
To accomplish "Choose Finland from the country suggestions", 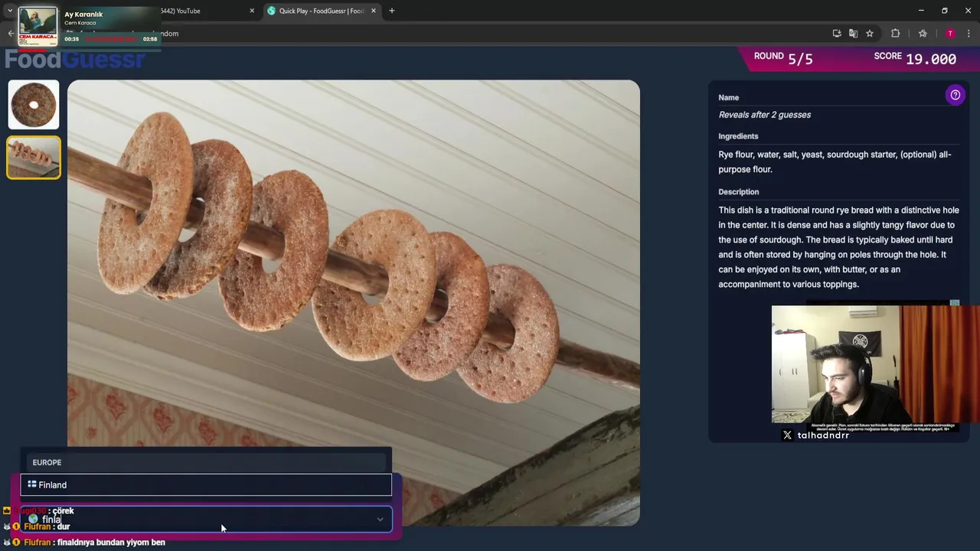I will [x=206, y=484].
